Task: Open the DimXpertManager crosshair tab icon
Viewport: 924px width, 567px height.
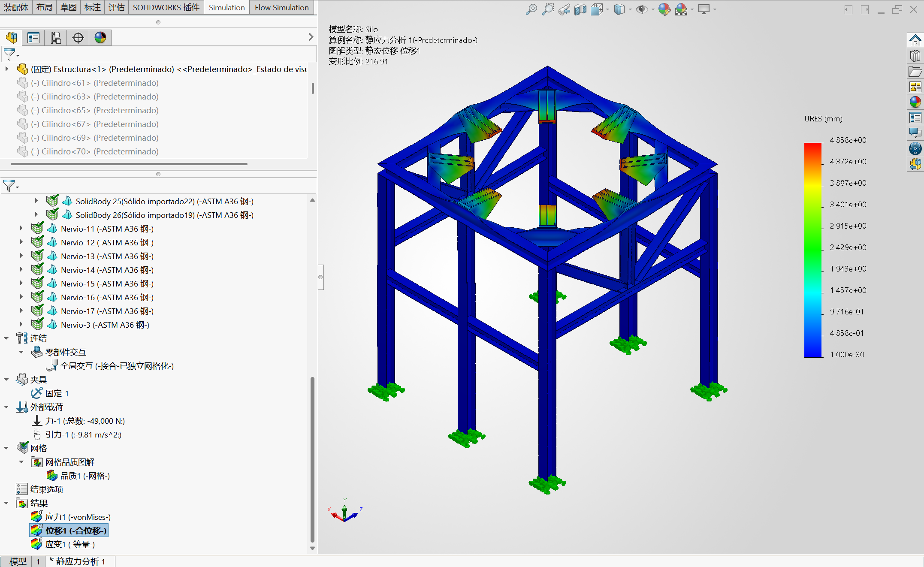Action: pyautogui.click(x=78, y=38)
